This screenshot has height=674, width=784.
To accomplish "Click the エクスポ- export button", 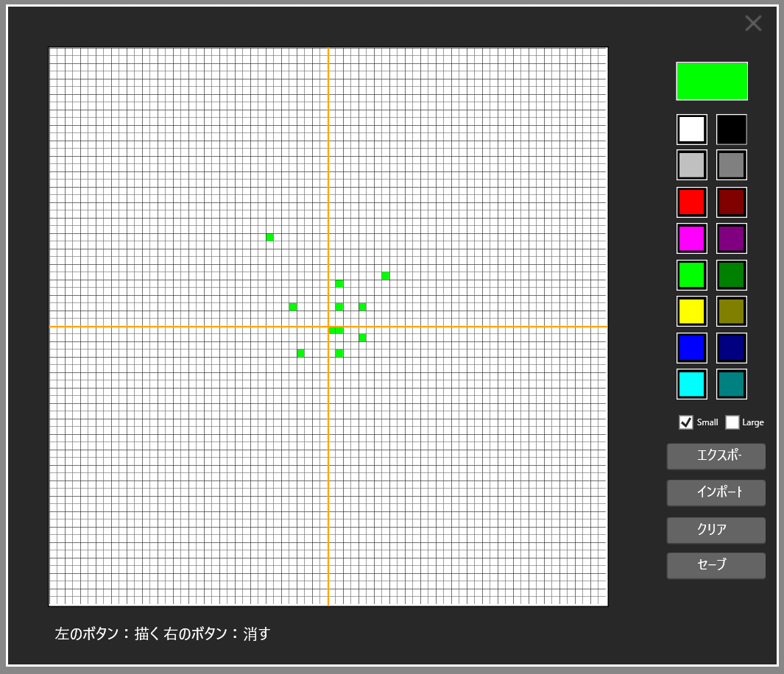I will pos(716,456).
